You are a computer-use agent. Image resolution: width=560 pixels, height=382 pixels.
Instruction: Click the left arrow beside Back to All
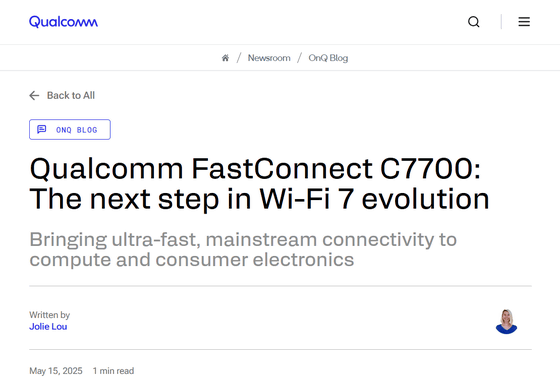click(34, 95)
